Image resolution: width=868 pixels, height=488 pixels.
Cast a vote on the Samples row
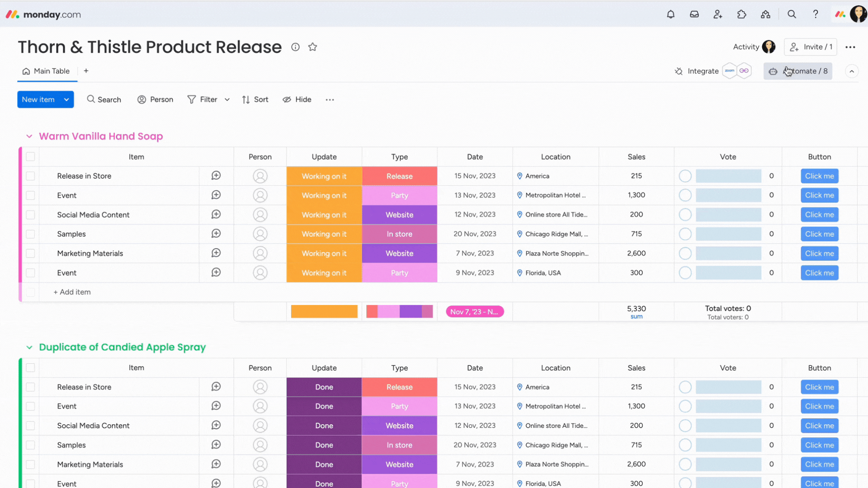click(685, 234)
